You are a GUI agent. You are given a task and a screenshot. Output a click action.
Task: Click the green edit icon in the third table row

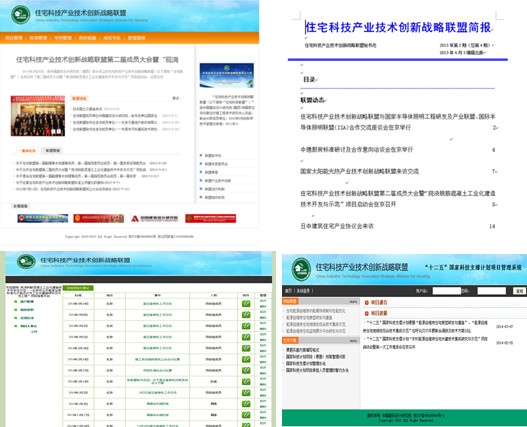click(246, 326)
